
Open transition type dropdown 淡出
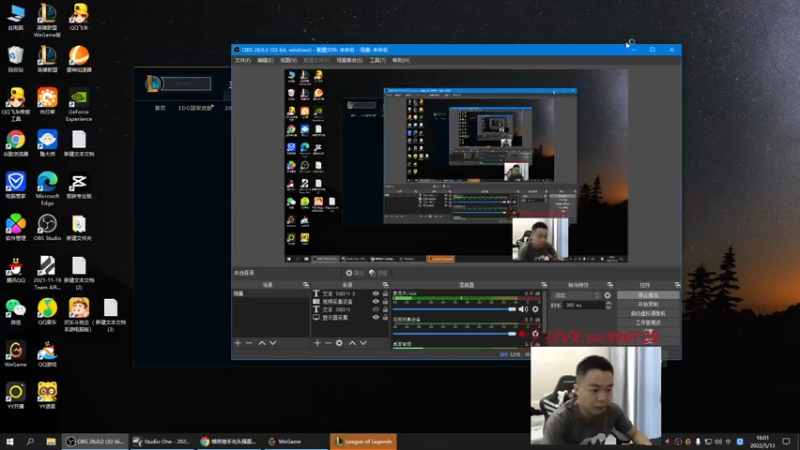click(x=576, y=295)
